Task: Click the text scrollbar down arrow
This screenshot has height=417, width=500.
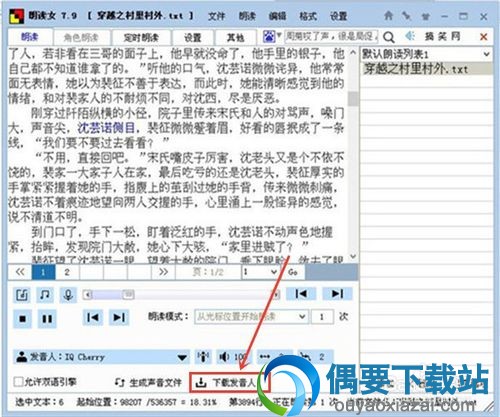Action: click(353, 256)
